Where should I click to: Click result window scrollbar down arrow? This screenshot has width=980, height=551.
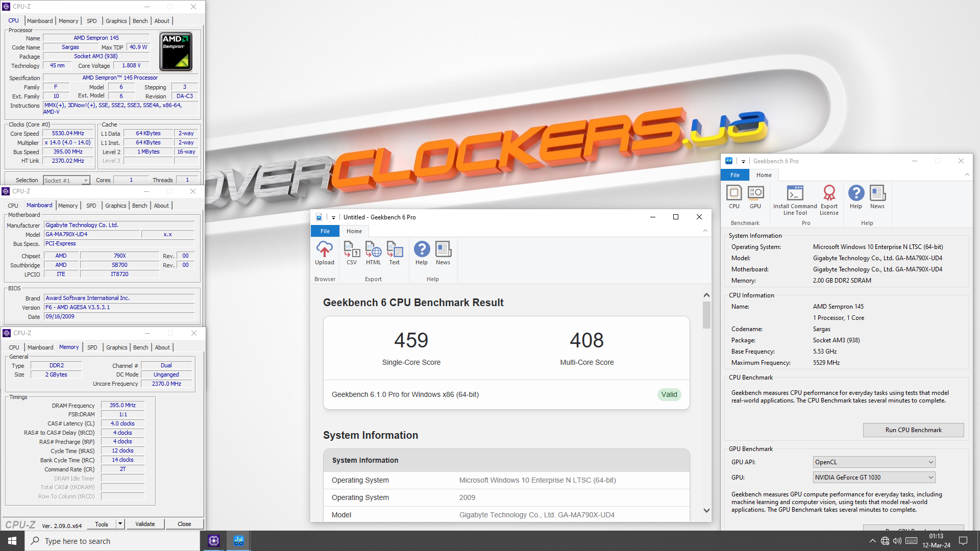tap(706, 510)
